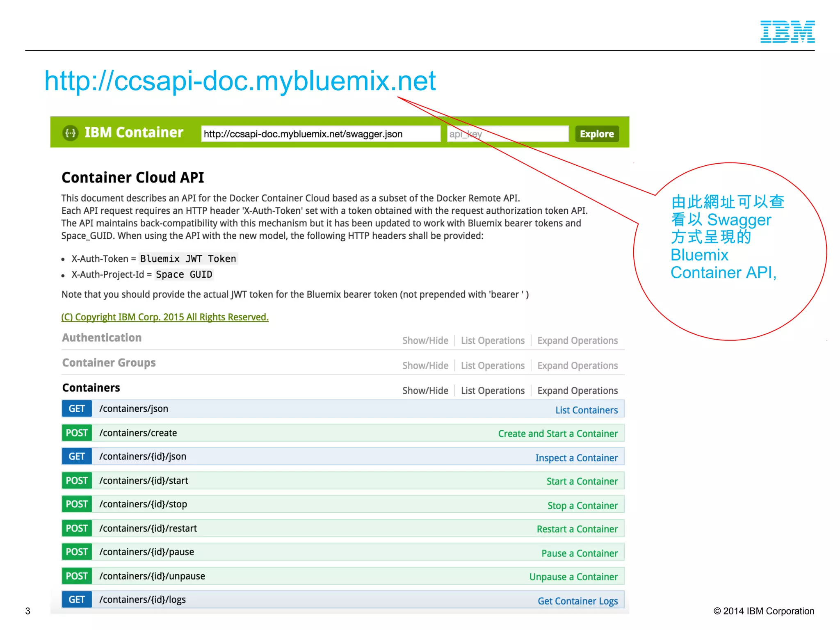
Task: Click POST badge for /containers/{id}/stop
Action: point(77,504)
